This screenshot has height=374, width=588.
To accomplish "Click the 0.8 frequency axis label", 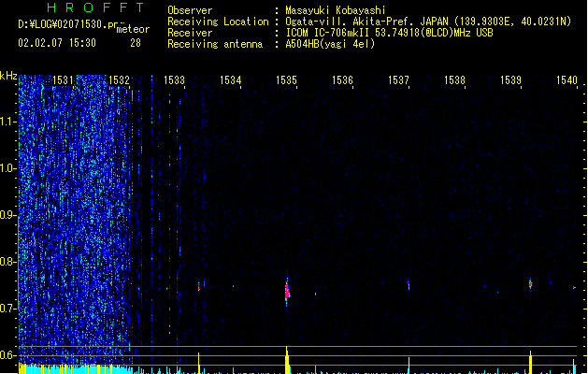I will pyautogui.click(x=7, y=262).
